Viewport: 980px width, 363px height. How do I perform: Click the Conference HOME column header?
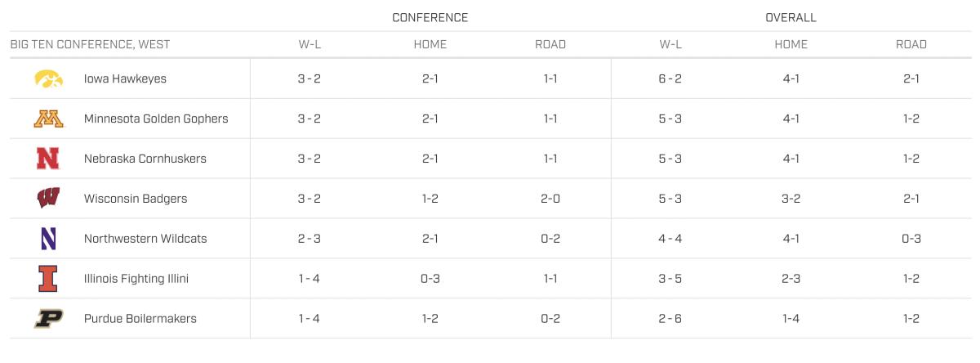(430, 44)
